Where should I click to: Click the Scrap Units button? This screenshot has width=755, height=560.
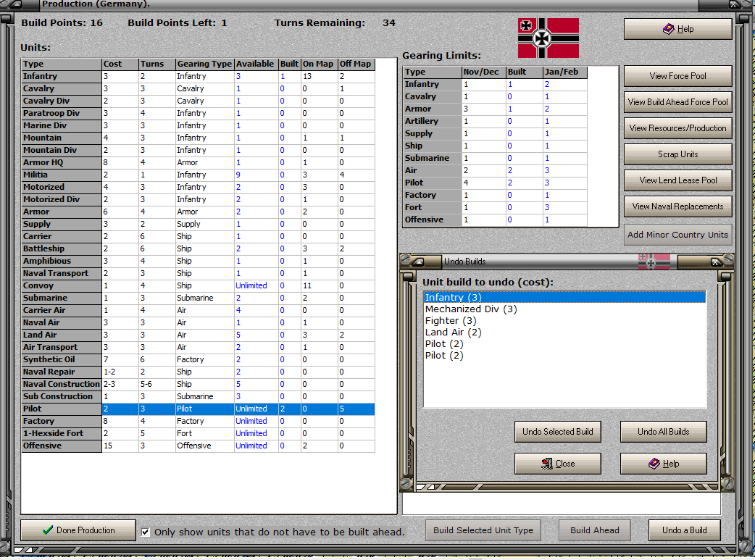pos(678,154)
